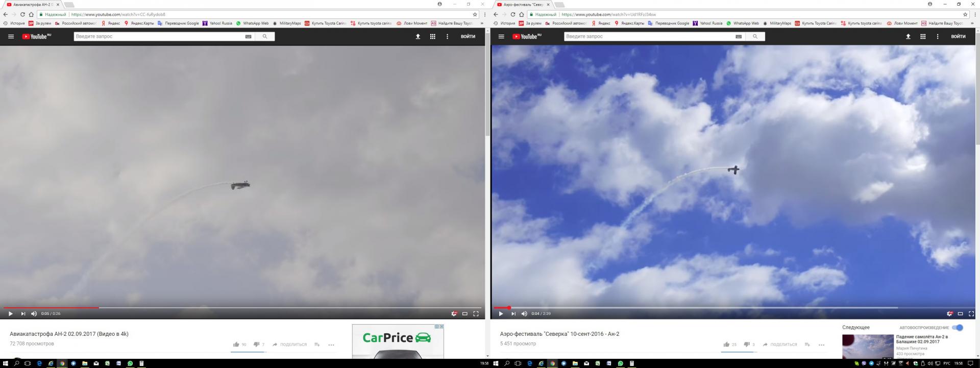Viewport: 980px width, 368px height.
Task: Toggle Автовоспроизведение autoplay switch in right window
Action: pyautogui.click(x=957, y=328)
